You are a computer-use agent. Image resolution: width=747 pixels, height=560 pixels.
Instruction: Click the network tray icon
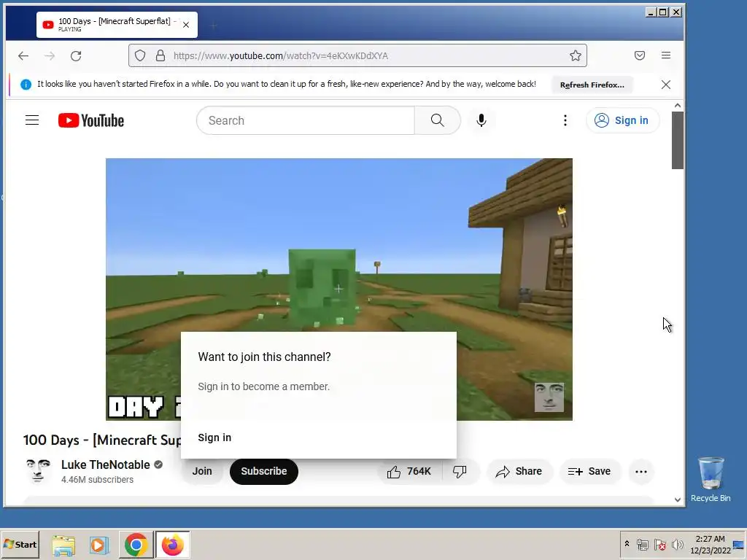(642, 544)
